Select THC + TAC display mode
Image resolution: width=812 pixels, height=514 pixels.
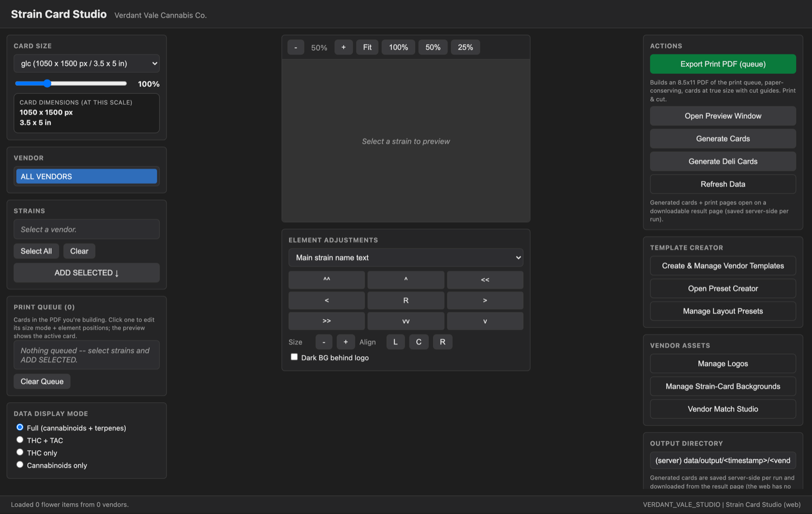point(20,439)
